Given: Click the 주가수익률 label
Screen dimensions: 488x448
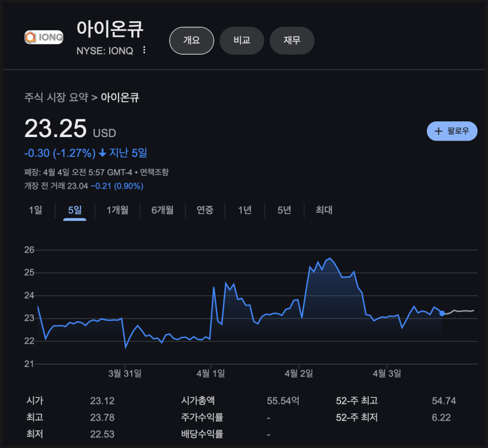Looking at the screenshot, I should 202,417.
